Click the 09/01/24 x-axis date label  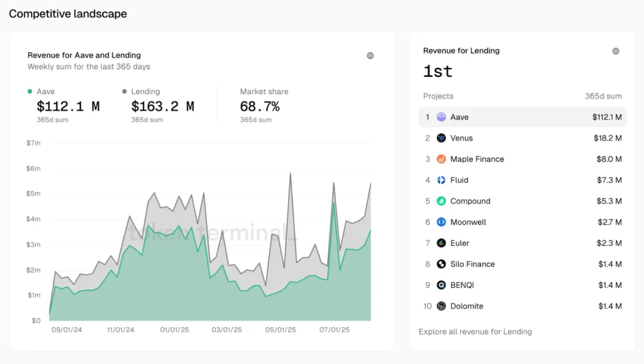pyautogui.click(x=67, y=329)
